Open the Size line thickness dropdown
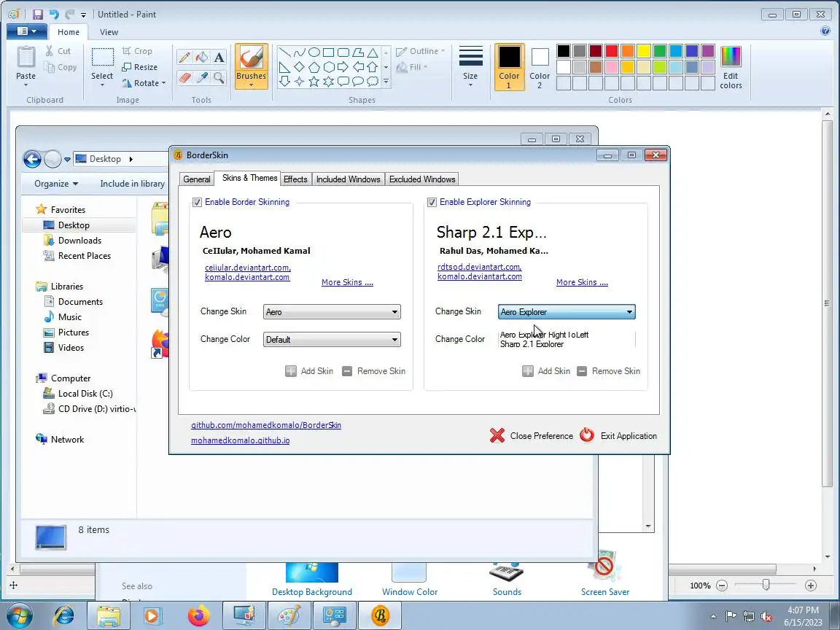 point(470,66)
